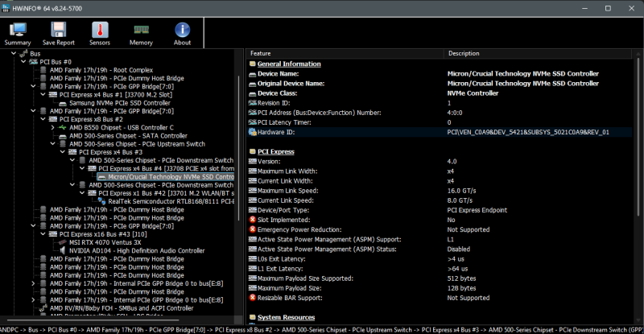
Task: Click the Hardware ID gear icon
Action: click(252, 132)
